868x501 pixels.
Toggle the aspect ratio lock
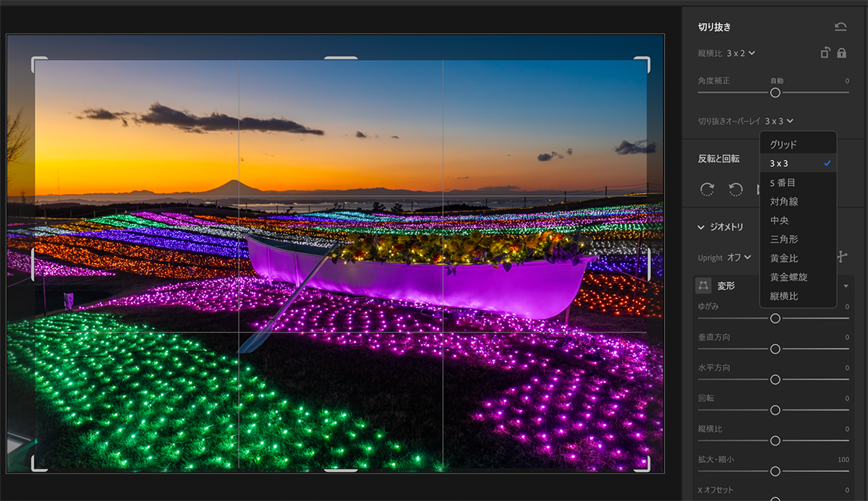(x=842, y=53)
